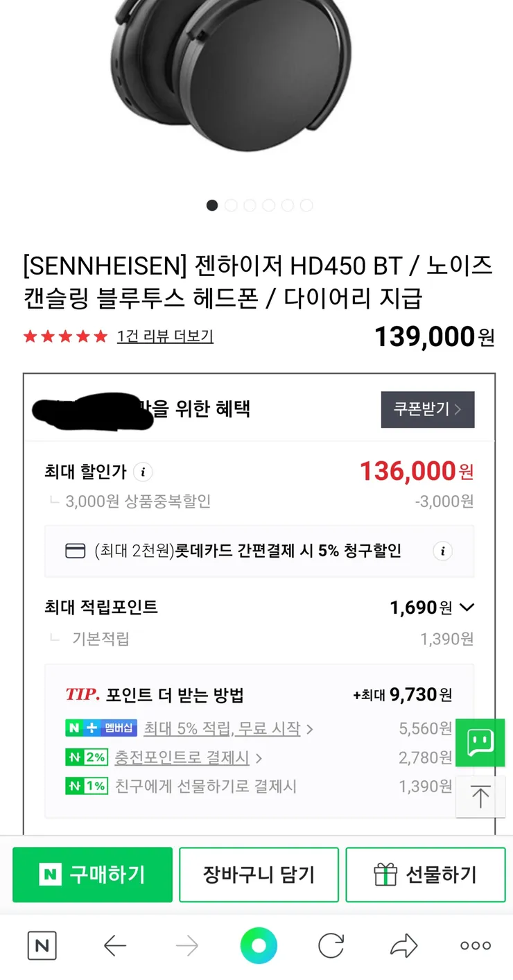Tap 장바구니 담기 button
513x980 pixels.
click(x=259, y=875)
